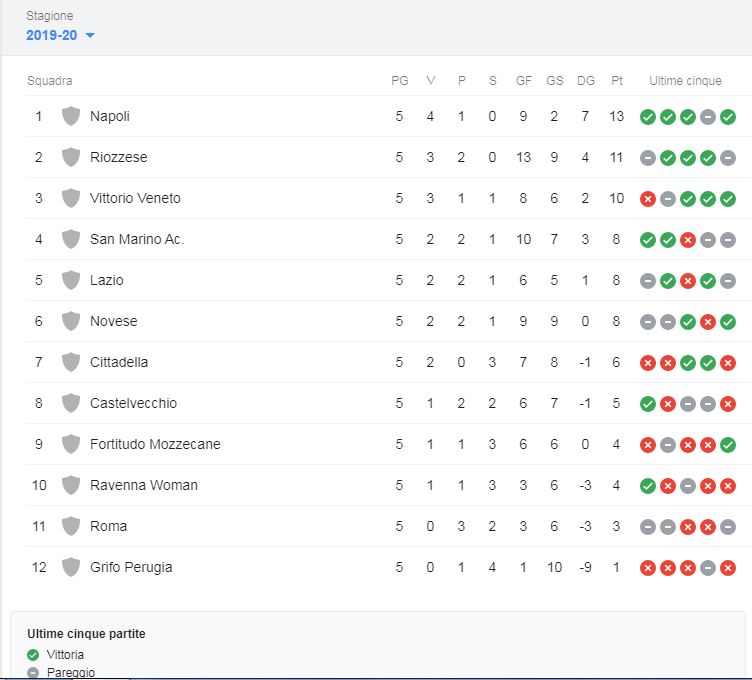The image size is (752, 680).
Task: Click Napoli's team shield icon
Action: 70,116
